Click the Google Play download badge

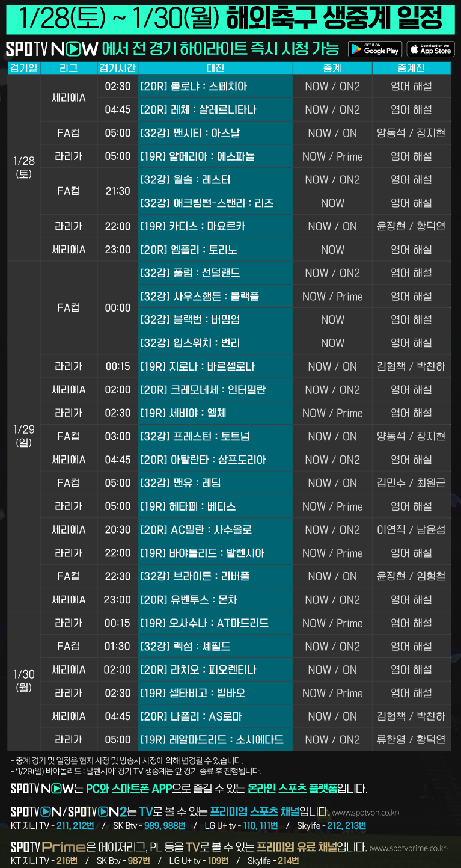click(x=374, y=49)
